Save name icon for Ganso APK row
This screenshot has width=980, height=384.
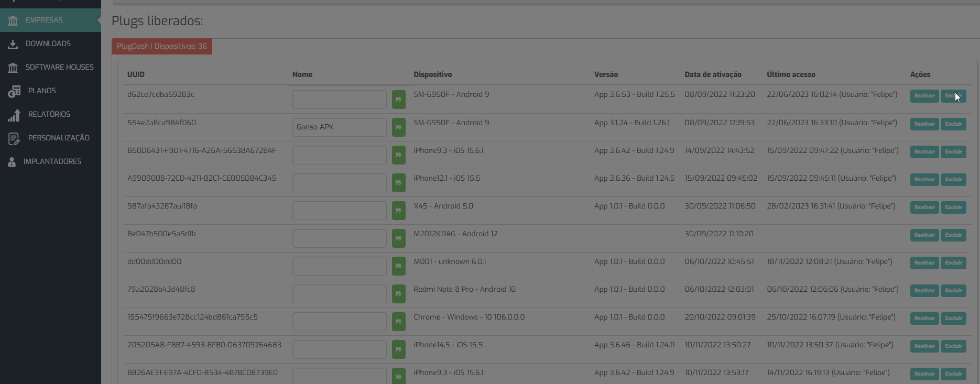click(399, 127)
